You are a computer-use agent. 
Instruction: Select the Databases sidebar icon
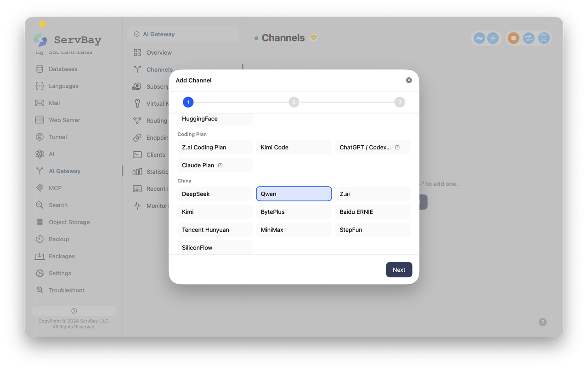tap(40, 69)
